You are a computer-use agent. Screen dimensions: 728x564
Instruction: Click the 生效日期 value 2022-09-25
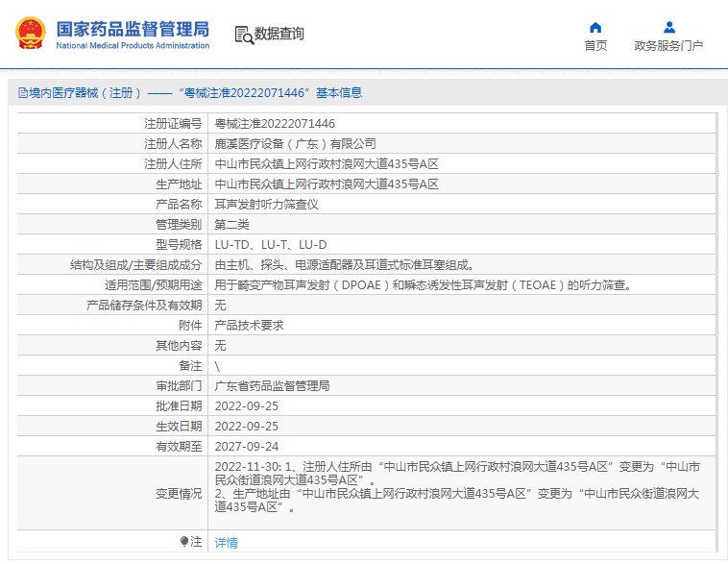[x=247, y=427]
